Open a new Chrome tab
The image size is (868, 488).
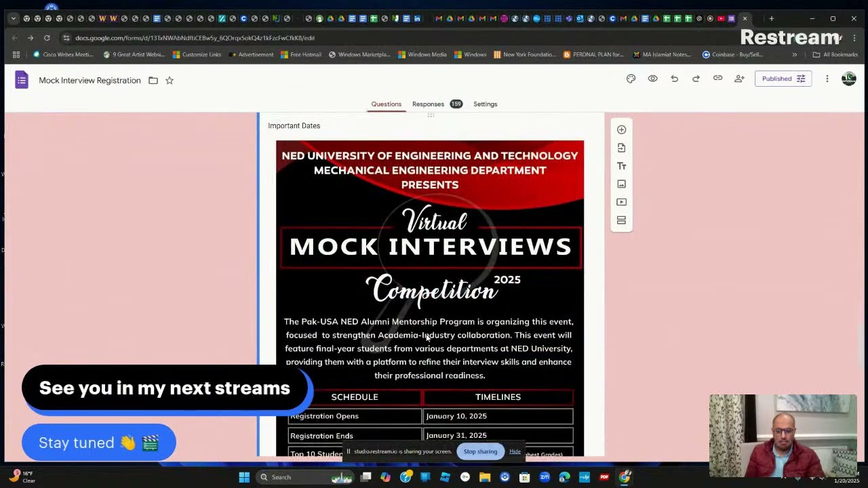click(771, 18)
